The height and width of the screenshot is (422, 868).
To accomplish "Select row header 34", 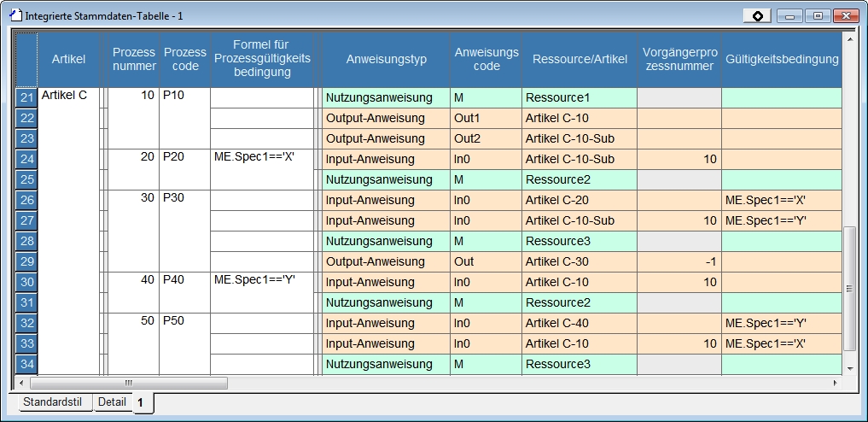I will coord(26,364).
